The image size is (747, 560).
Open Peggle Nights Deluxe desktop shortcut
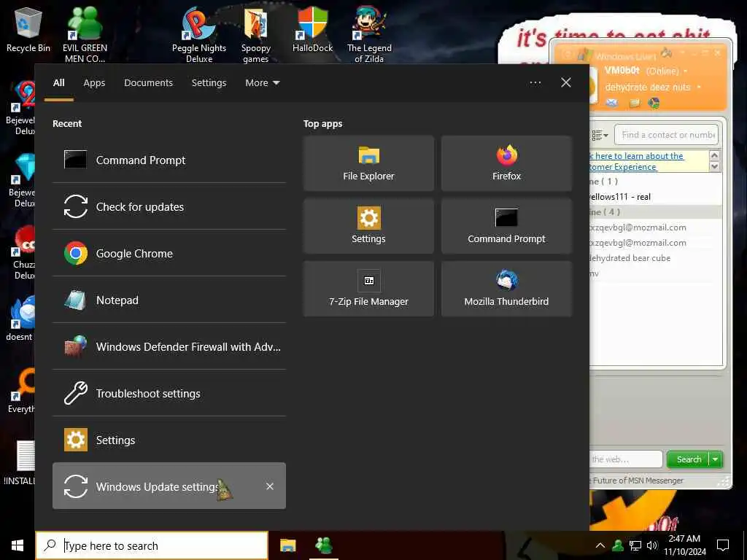[199, 34]
